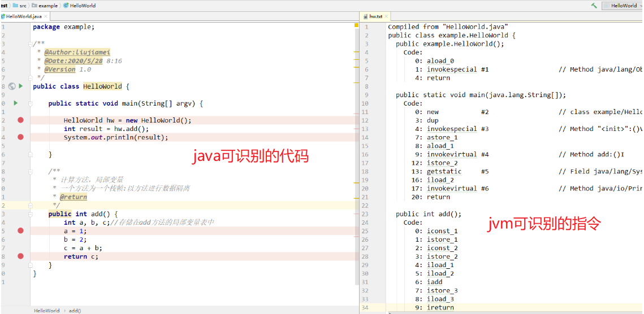Click fold marker at main's closing brace
Screen dimensions: 644x314
(31, 154)
